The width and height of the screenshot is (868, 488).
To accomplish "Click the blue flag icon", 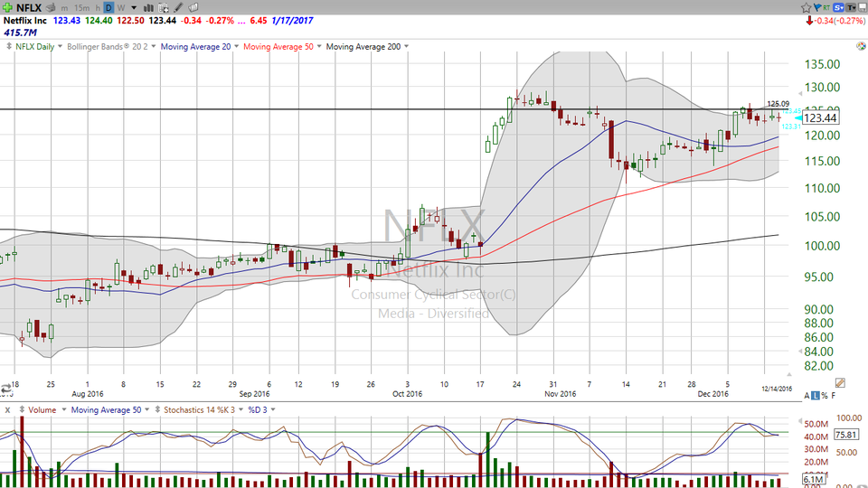I will pos(817,7).
